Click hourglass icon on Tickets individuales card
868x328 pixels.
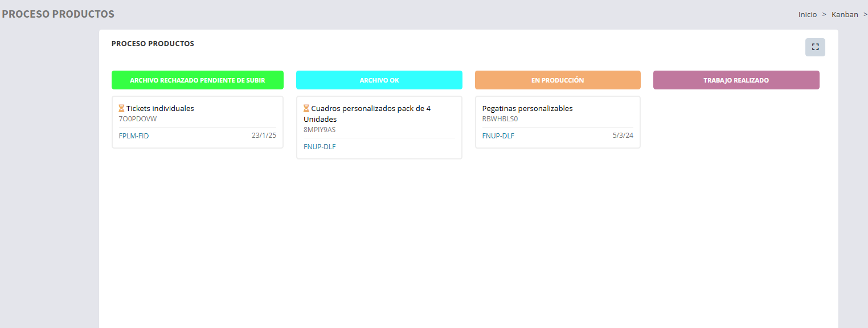[121, 108]
